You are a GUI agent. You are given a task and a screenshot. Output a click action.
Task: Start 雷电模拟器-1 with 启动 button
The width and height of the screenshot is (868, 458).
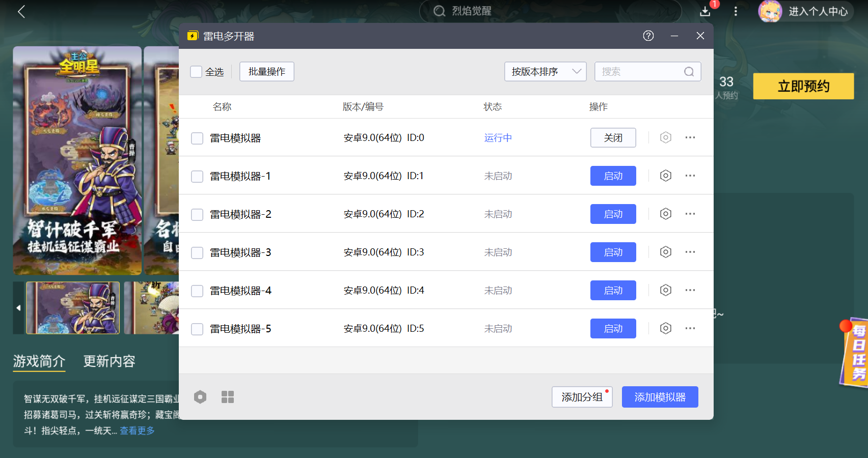click(613, 176)
